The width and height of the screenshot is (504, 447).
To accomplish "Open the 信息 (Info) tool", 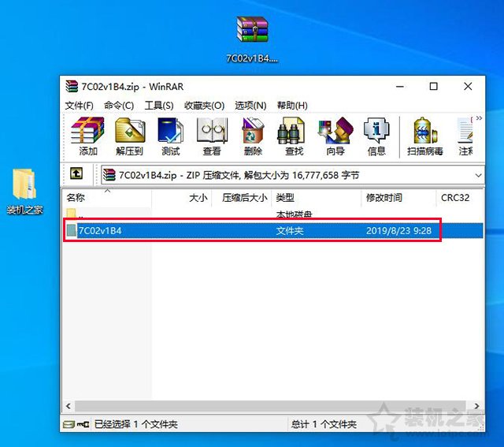I will click(x=376, y=136).
